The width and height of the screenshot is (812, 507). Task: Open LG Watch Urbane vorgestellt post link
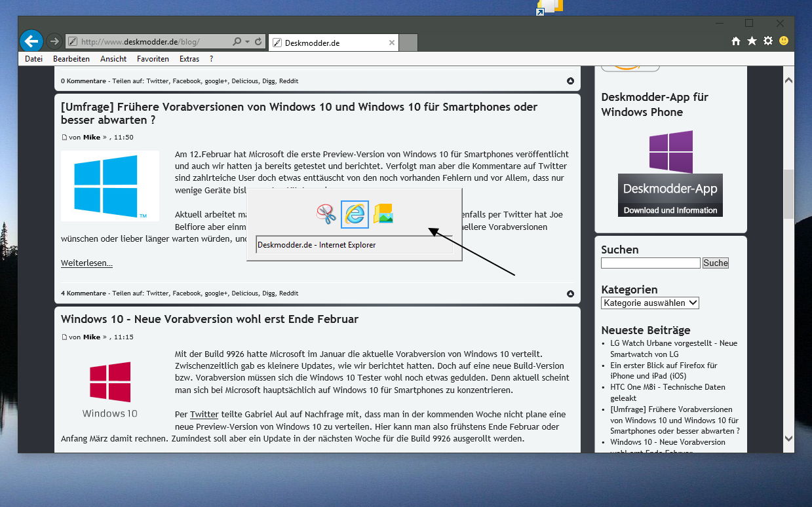pos(674,348)
